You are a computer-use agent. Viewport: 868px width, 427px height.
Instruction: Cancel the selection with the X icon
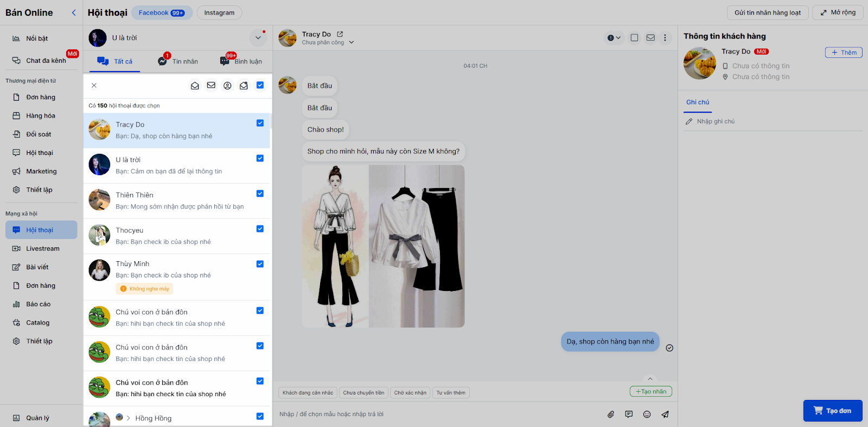click(x=94, y=86)
